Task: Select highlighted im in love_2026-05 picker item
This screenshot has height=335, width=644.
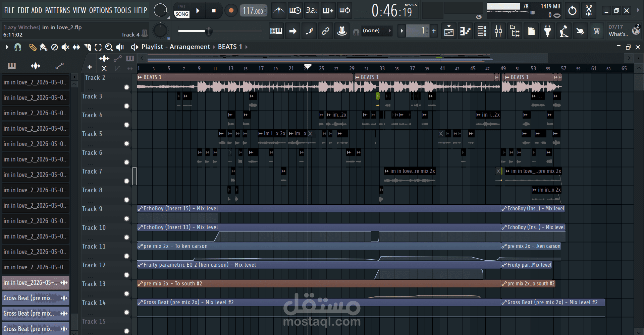Action: [x=36, y=283]
